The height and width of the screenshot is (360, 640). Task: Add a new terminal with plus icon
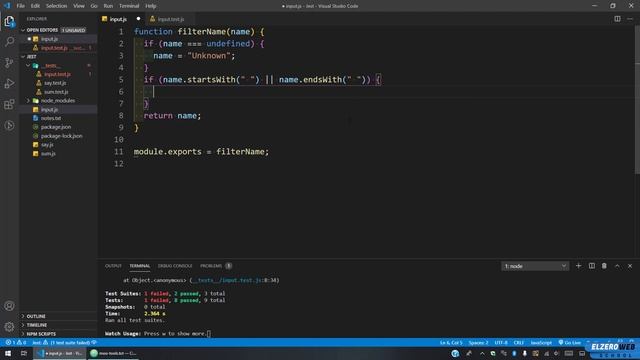click(578, 266)
